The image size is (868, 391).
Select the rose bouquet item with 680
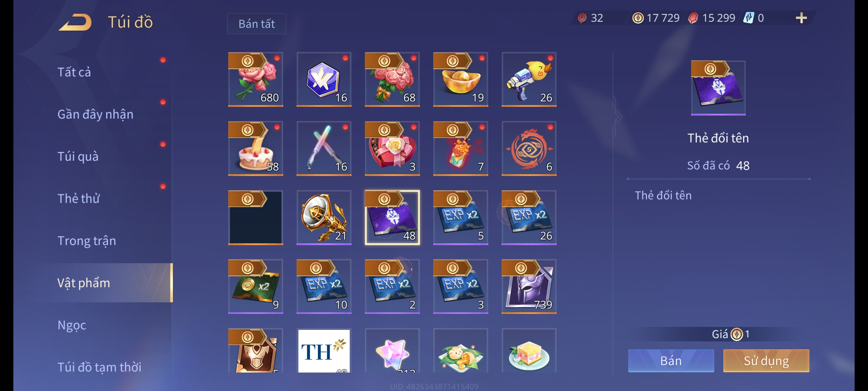coord(255,79)
